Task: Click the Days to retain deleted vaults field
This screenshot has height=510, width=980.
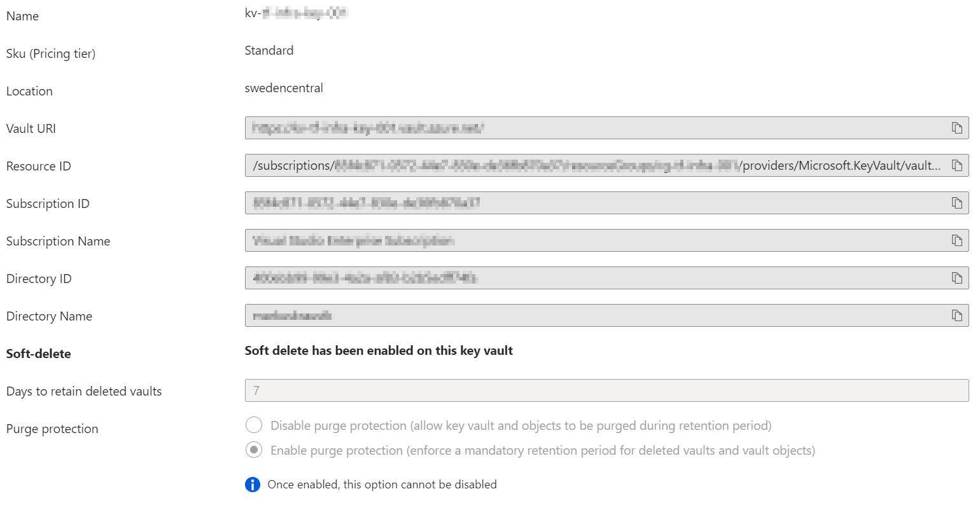Action: 605,390
